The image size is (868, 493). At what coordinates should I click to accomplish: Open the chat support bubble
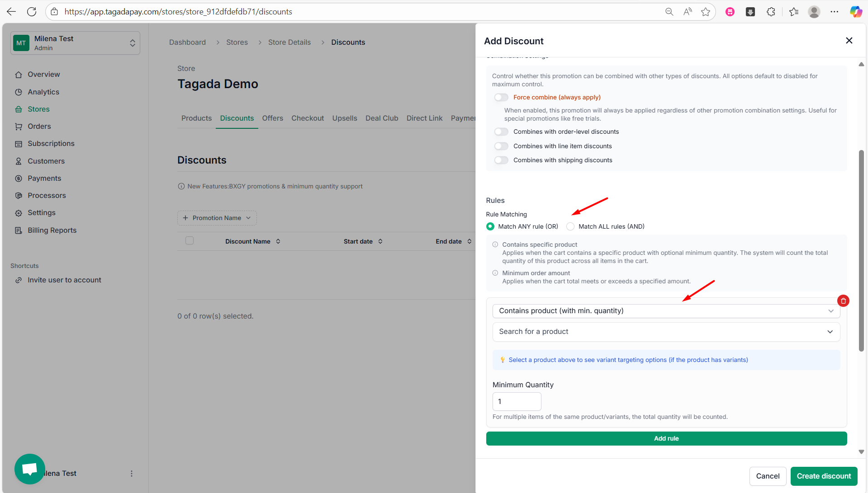[30, 469]
